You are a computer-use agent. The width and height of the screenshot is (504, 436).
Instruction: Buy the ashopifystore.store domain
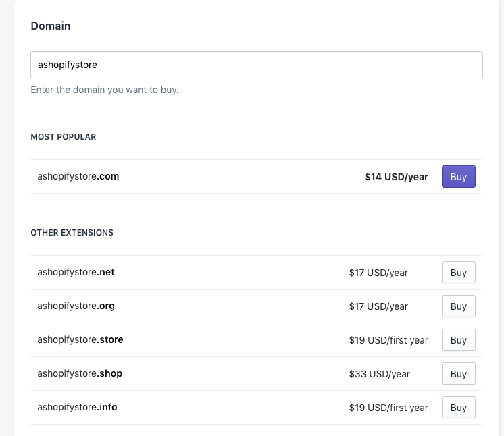pos(458,340)
